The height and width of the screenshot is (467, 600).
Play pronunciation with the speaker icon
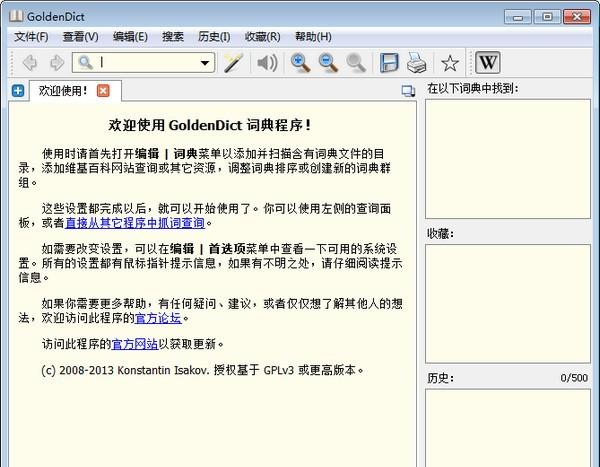[x=267, y=62]
